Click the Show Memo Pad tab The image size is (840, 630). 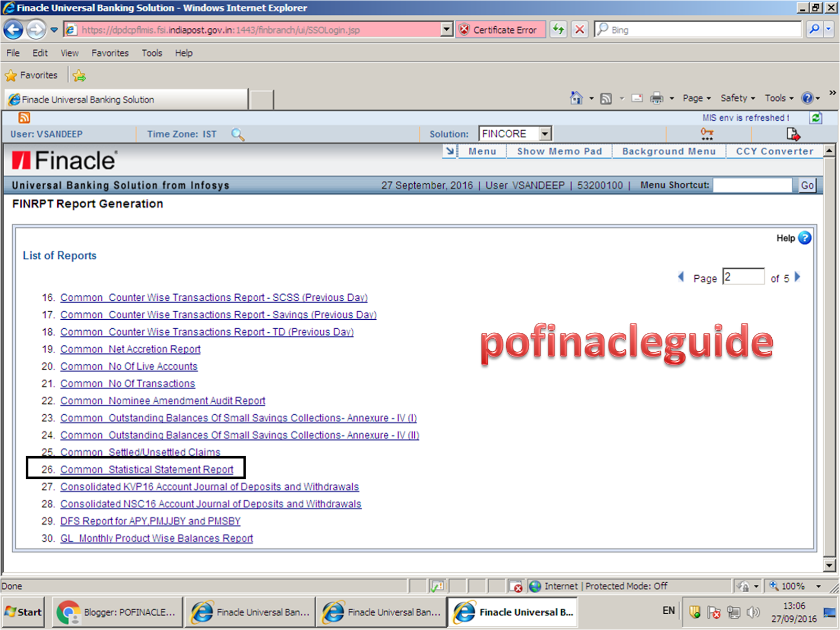(560, 151)
